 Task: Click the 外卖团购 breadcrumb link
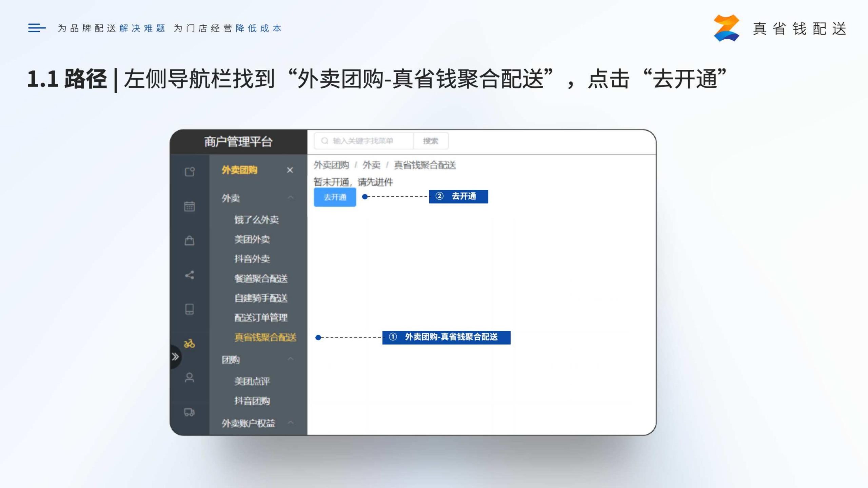331,165
